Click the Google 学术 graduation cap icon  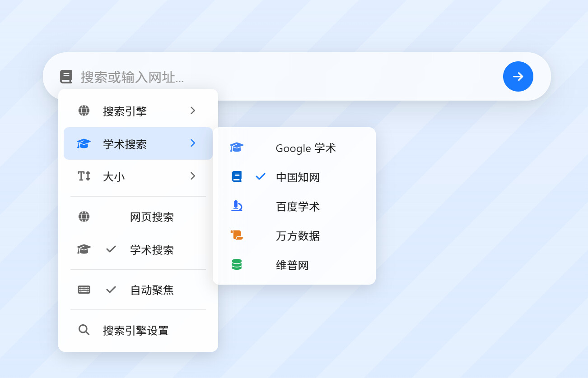[237, 148]
